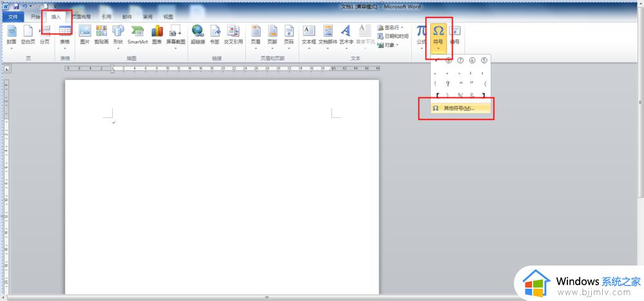Screen dimensions: 644x301
Task: Select the Insert (插入) tab
Action: click(56, 17)
